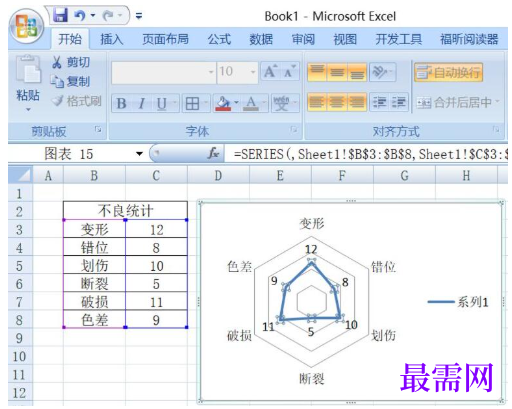Screen dimensions: 512x409
Task: Open the undo history dropdown arrow
Action: 93,15
